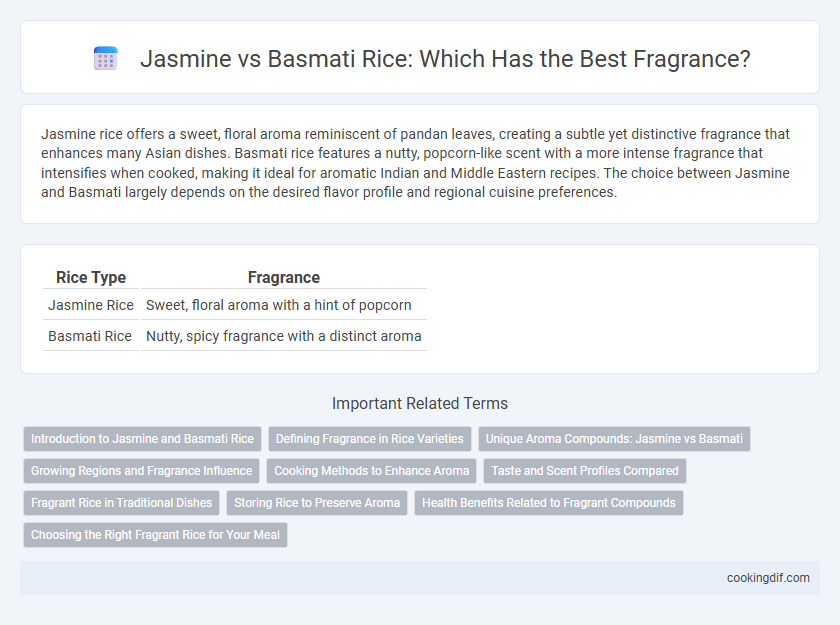Viewport: 840px width, 625px height.
Task: Open Unique Aroma Compounds: Jasmine vs Basmati
Action: tap(614, 439)
